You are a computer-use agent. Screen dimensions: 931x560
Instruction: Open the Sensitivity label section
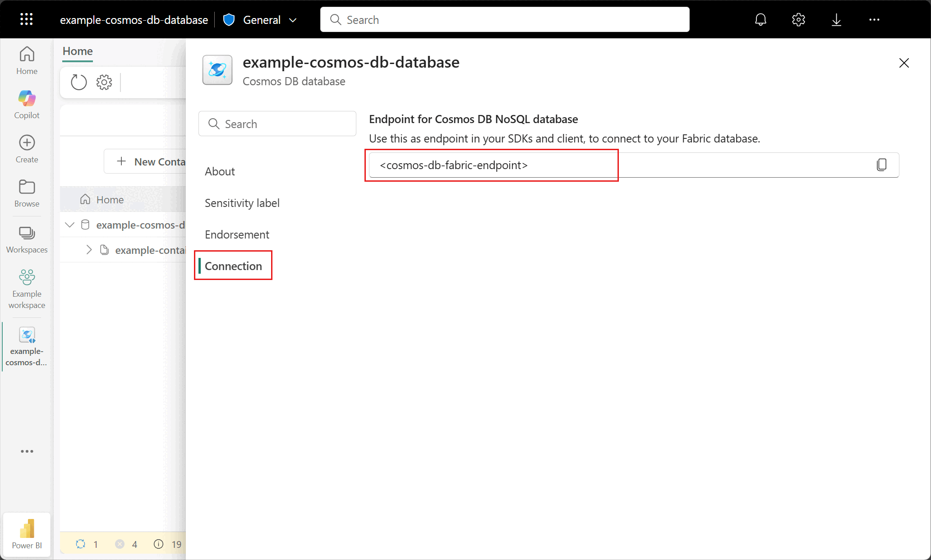(242, 203)
